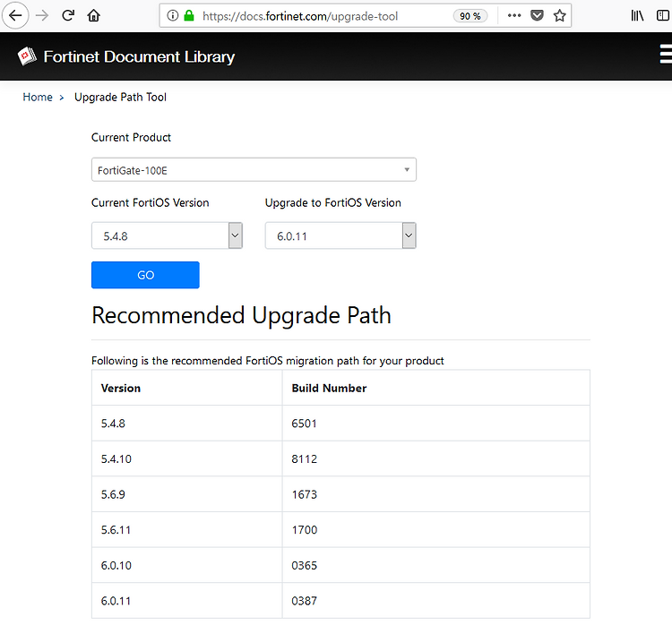Save page to Pocket icon
This screenshot has width=672, height=625.
point(537,16)
